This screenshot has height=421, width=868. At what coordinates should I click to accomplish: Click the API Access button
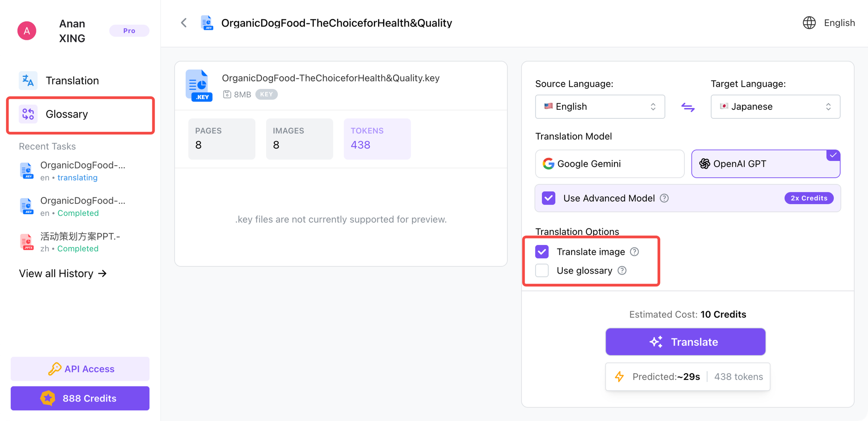[x=80, y=369]
